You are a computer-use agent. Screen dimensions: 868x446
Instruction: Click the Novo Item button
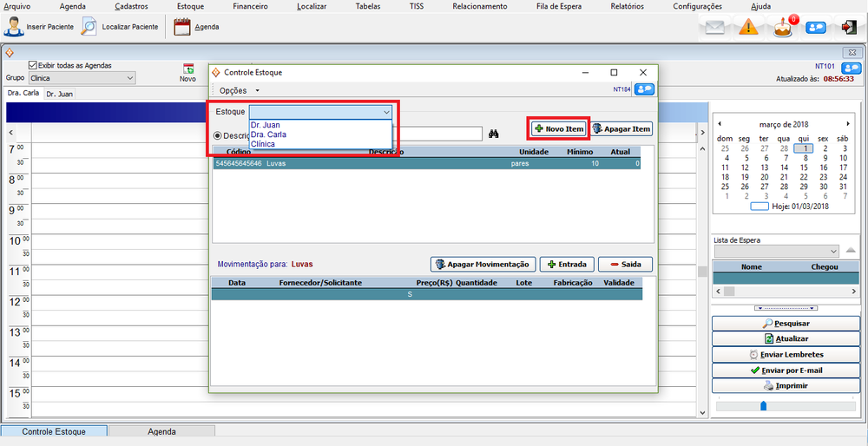point(559,128)
